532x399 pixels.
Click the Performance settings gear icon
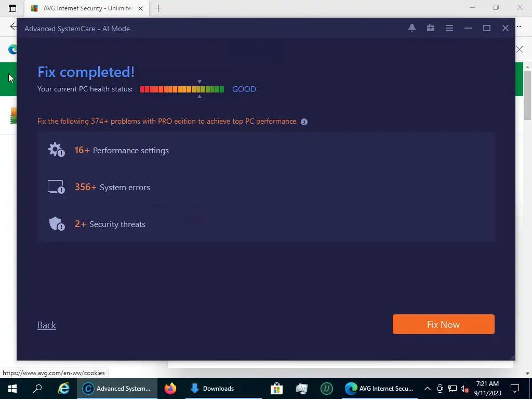tap(56, 150)
